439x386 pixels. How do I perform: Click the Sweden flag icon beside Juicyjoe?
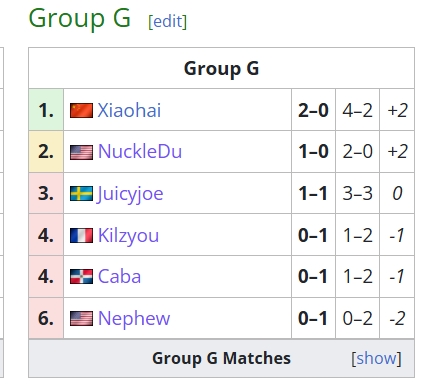coord(81,194)
